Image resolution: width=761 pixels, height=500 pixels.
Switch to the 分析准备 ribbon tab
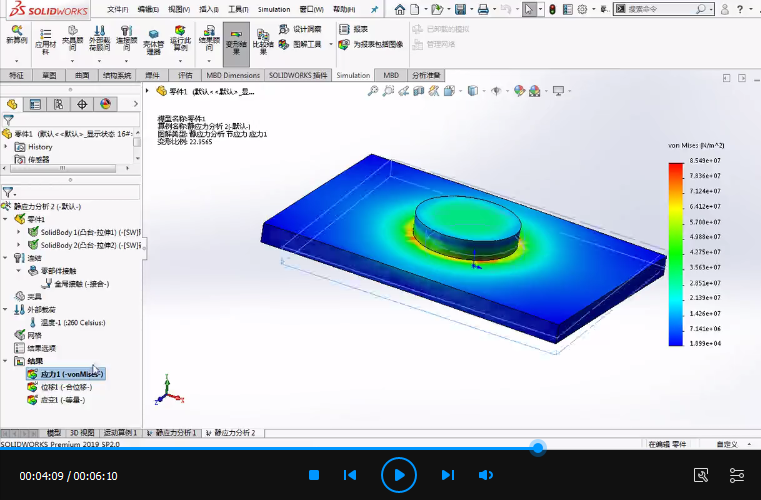tap(426, 75)
